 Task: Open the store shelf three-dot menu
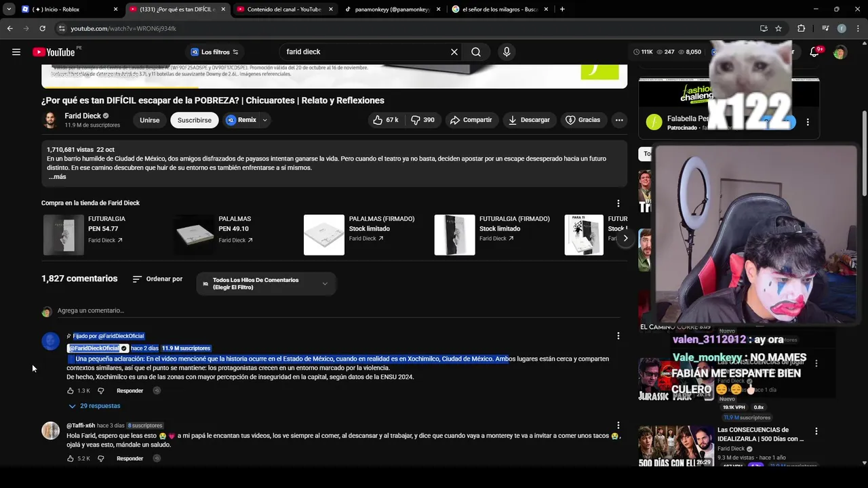tap(618, 203)
